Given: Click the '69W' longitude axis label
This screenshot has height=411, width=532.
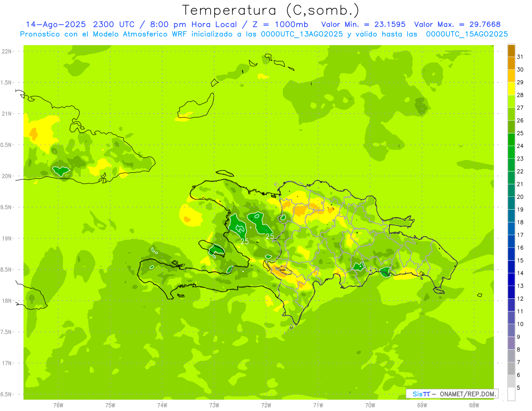Looking at the screenshot, I should [x=422, y=405].
